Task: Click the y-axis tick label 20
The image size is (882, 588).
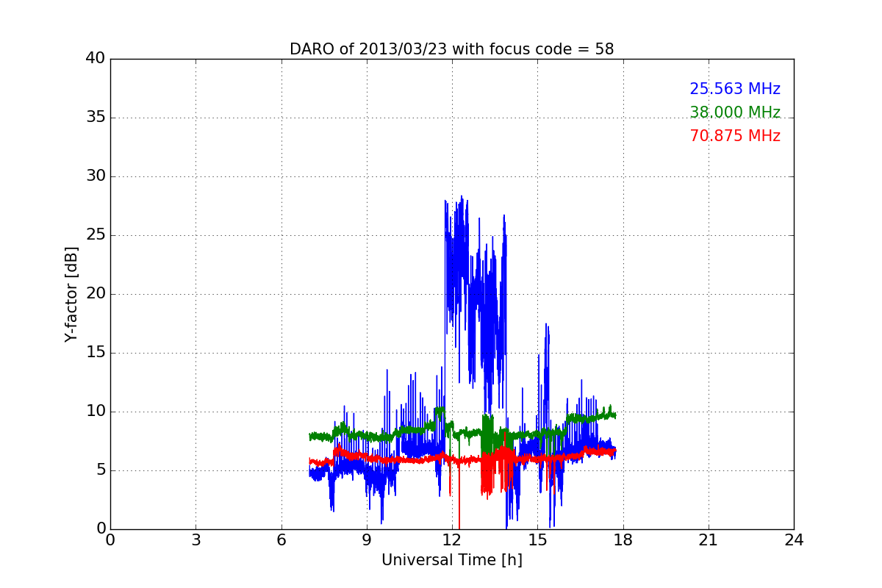Action: tap(96, 293)
